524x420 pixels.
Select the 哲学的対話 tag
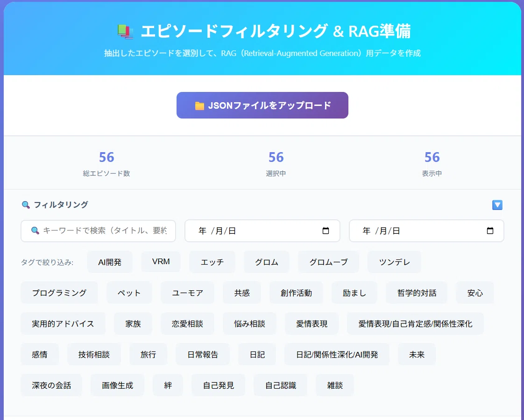click(417, 293)
